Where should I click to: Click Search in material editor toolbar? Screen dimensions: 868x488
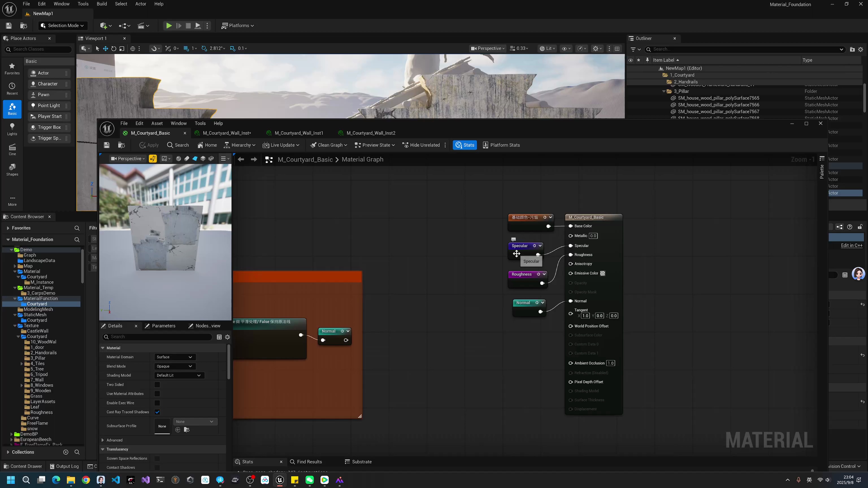(x=178, y=145)
